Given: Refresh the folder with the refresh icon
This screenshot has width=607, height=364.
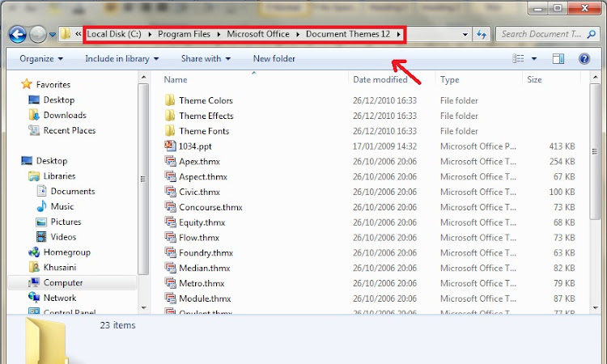Looking at the screenshot, I should (x=482, y=35).
